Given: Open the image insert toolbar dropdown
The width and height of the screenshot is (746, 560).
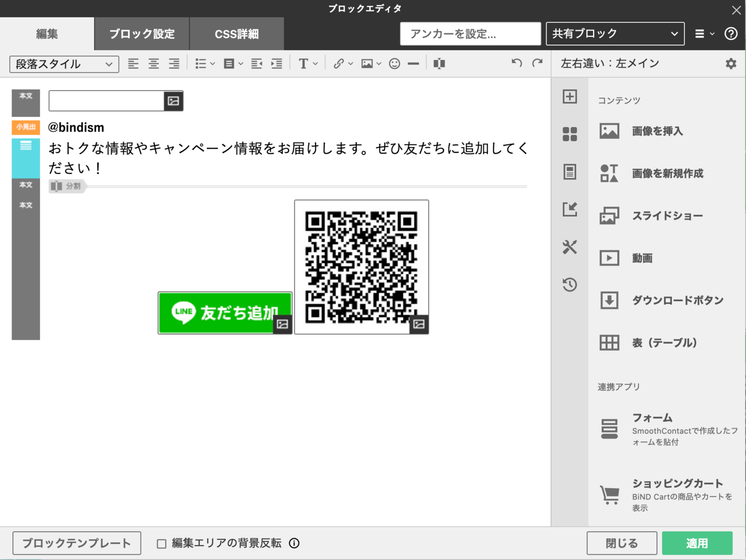Looking at the screenshot, I should tap(371, 64).
